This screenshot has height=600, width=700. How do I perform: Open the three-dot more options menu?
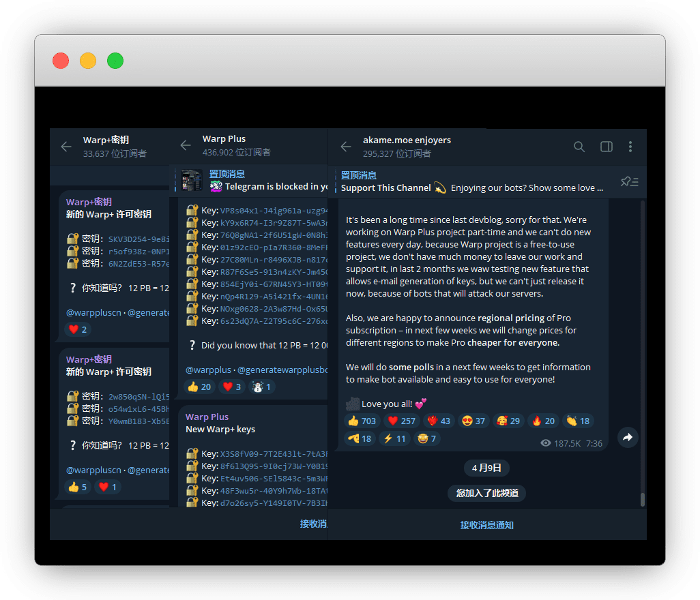coord(630,147)
